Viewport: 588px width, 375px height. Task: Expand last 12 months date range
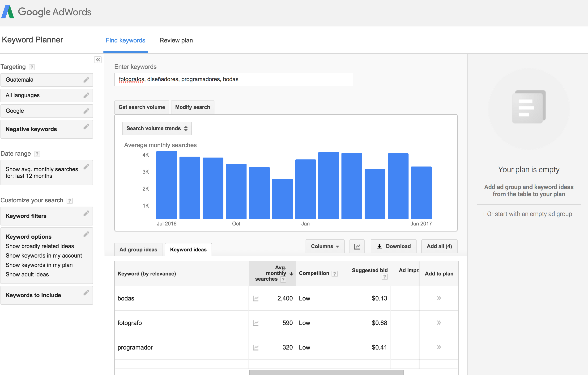tap(47, 173)
